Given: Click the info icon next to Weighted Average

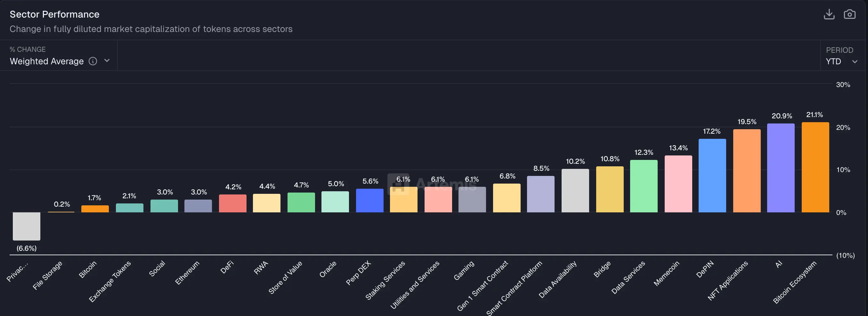Looking at the screenshot, I should [x=93, y=61].
